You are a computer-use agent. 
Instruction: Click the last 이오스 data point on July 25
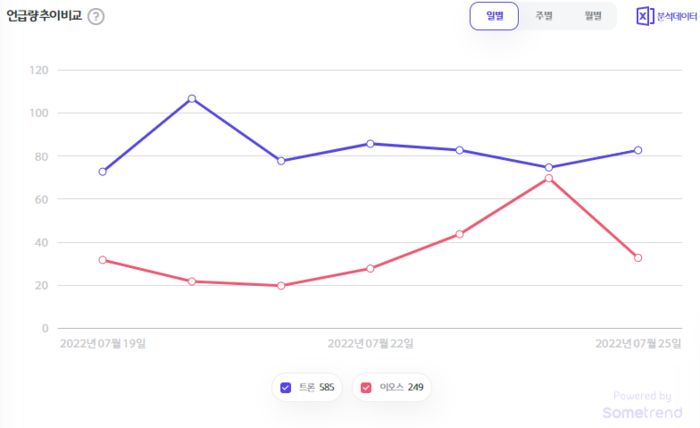coord(638,258)
